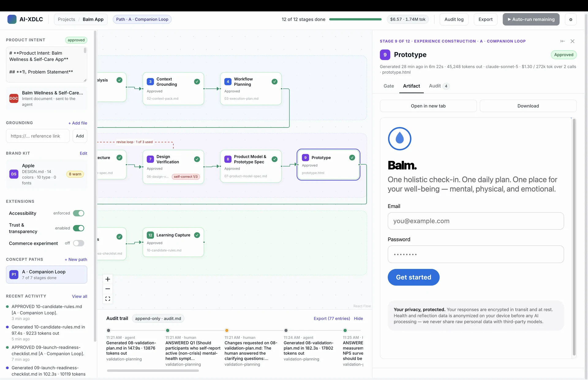
Task: Click the green checkmark on Context Grounding node
Action: point(197,82)
